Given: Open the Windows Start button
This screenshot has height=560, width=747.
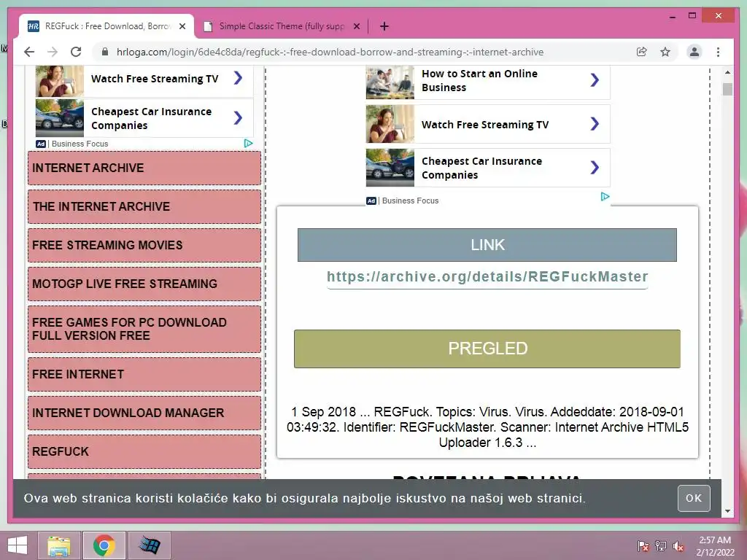Looking at the screenshot, I should point(18,545).
